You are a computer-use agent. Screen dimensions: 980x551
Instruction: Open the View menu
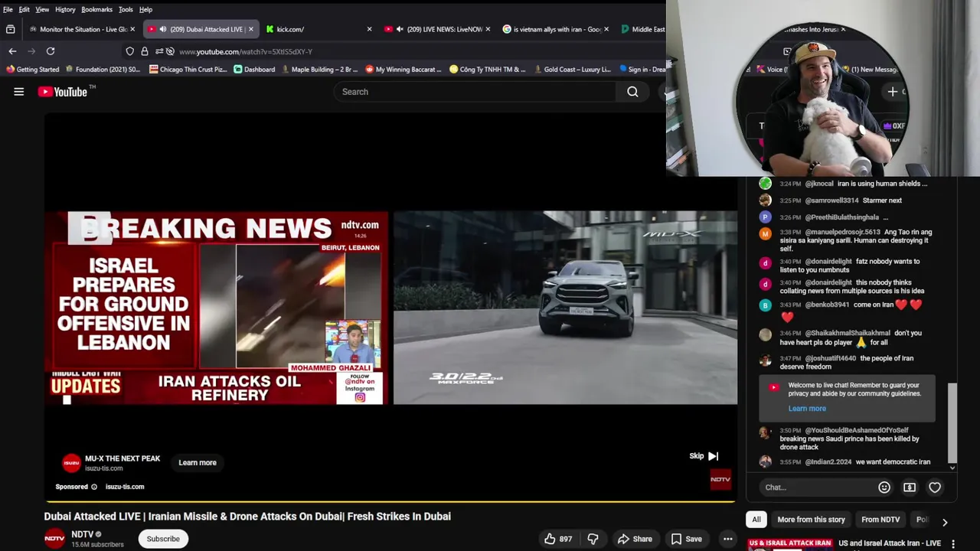pos(42,9)
